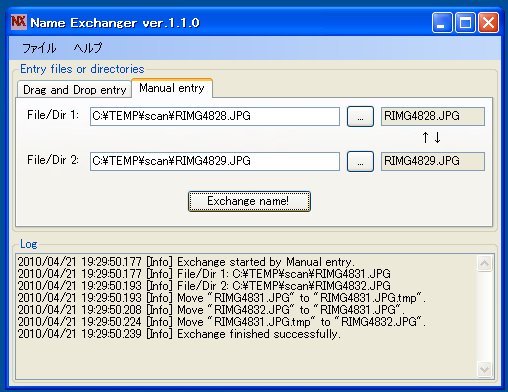
Task: Click the NX application icon in title bar
Action: [19, 22]
